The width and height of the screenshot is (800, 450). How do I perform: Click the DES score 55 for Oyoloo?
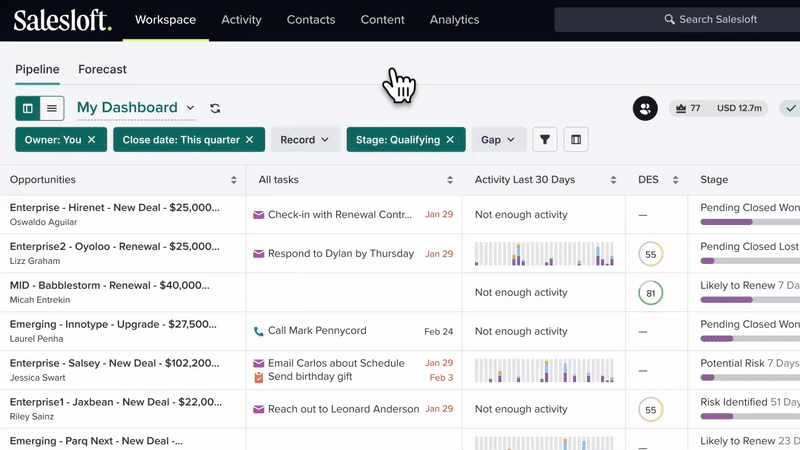coord(651,254)
